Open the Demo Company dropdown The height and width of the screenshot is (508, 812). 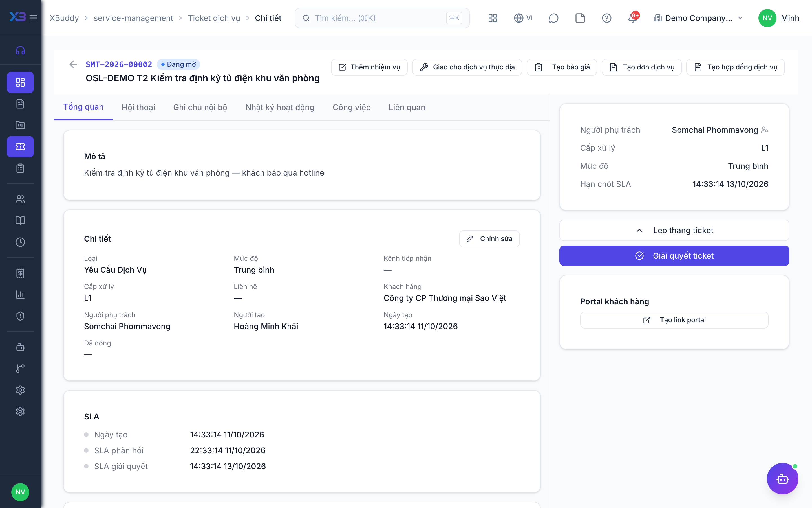[x=698, y=18]
